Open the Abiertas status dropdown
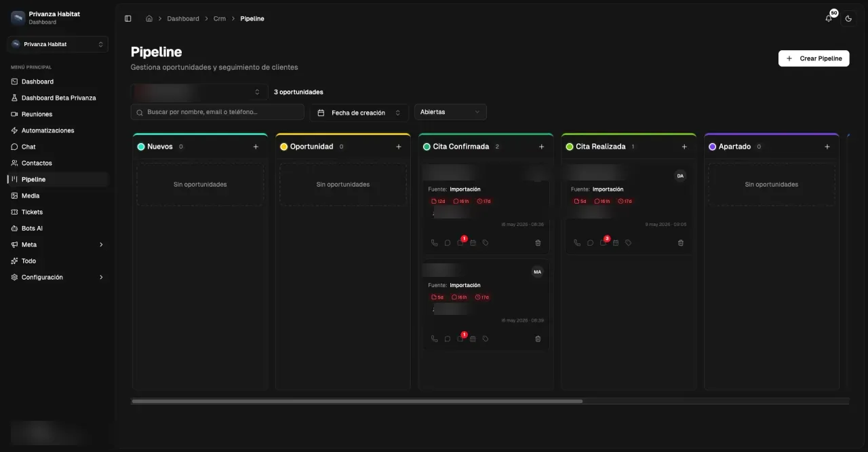The height and width of the screenshot is (452, 868). click(450, 112)
